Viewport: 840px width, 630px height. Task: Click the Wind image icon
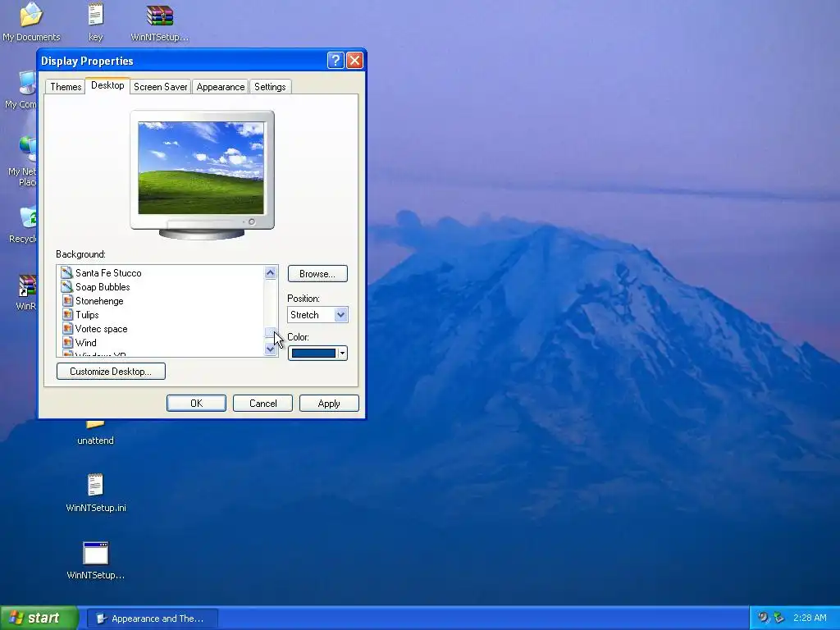click(x=67, y=342)
